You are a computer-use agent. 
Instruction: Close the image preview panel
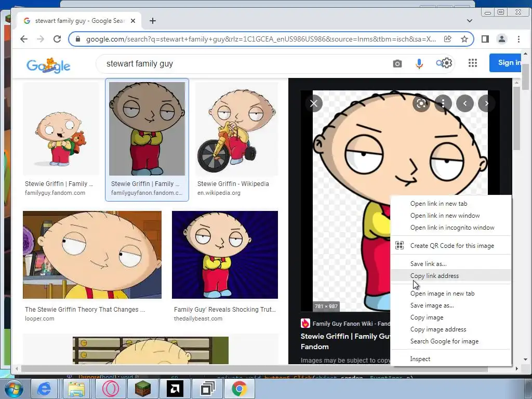tap(314, 103)
